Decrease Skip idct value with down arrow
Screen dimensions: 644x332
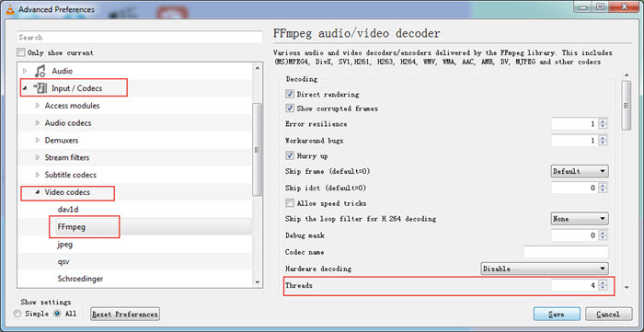(x=603, y=190)
